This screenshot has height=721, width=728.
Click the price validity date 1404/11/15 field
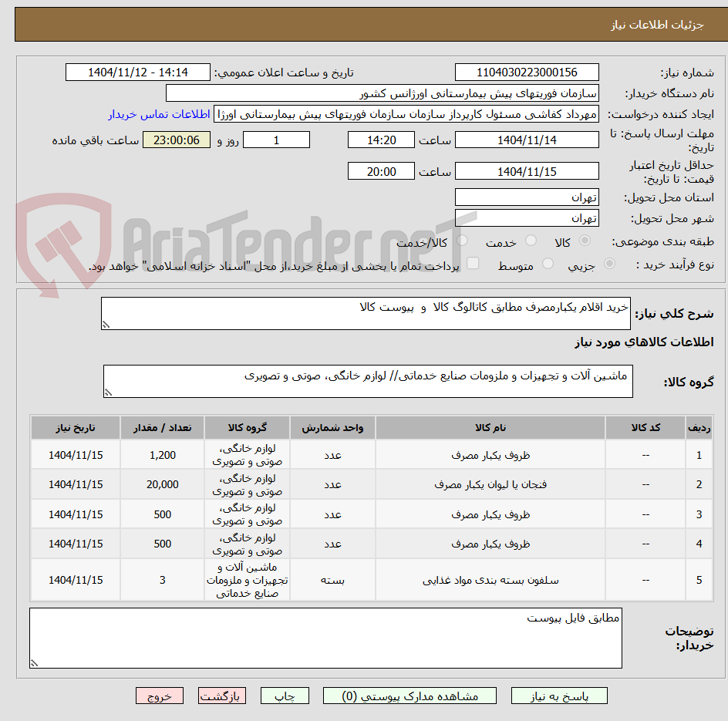point(527,171)
